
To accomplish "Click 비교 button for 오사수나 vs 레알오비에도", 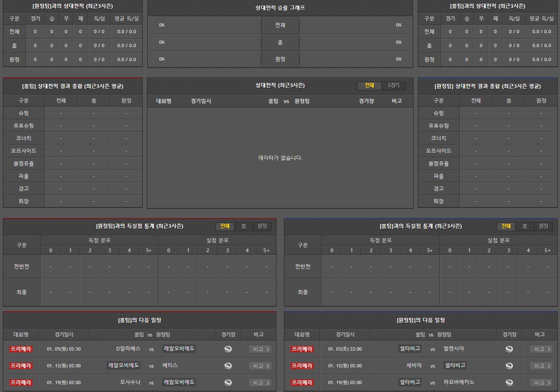I will 260,383.
